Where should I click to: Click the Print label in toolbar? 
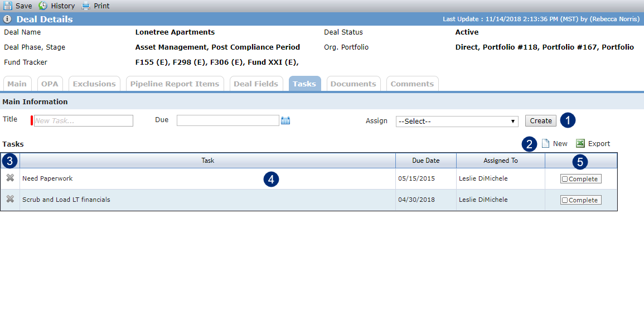pos(102,6)
